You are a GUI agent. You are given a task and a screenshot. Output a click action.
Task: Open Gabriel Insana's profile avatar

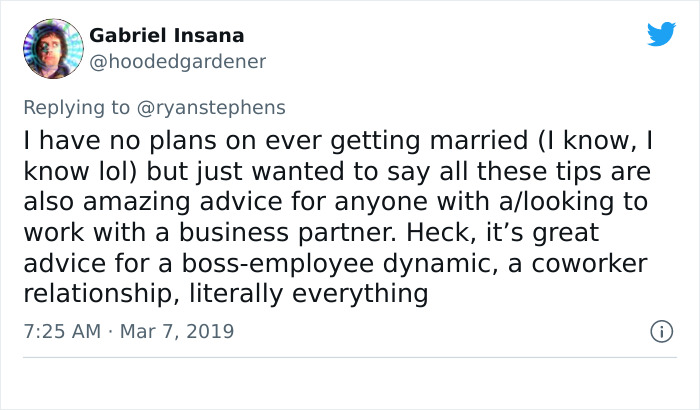click(52, 48)
